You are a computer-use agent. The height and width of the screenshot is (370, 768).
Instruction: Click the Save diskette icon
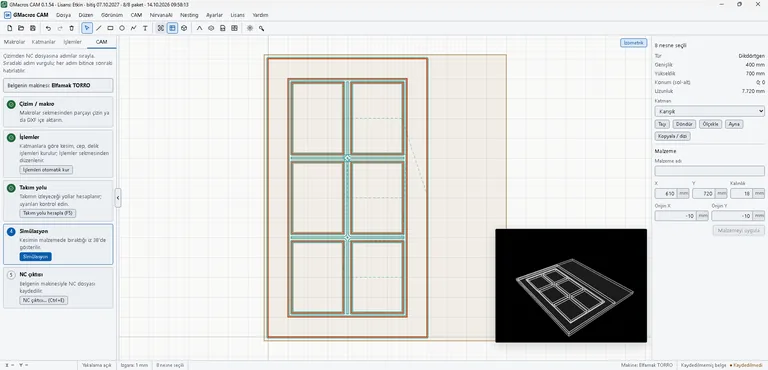pyautogui.click(x=33, y=28)
